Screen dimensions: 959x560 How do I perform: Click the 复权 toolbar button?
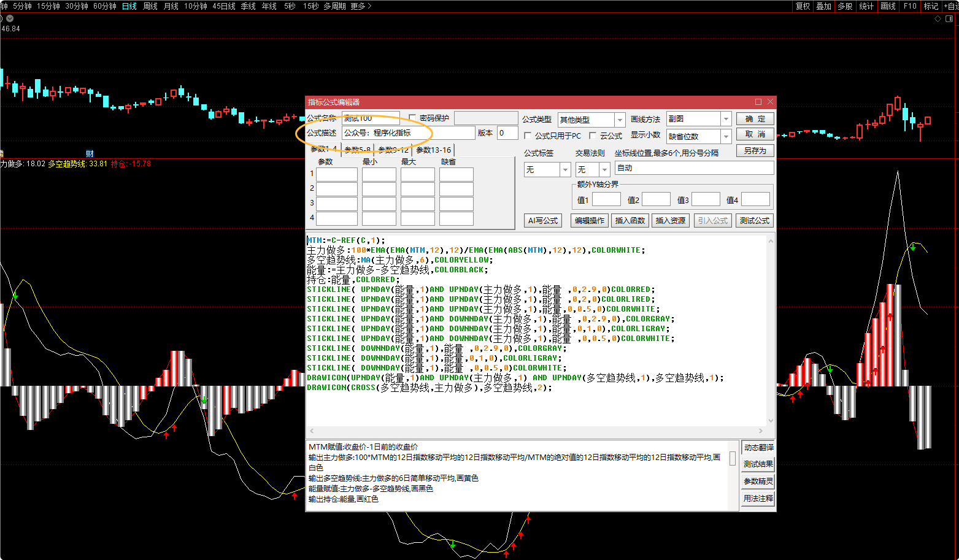click(x=803, y=6)
